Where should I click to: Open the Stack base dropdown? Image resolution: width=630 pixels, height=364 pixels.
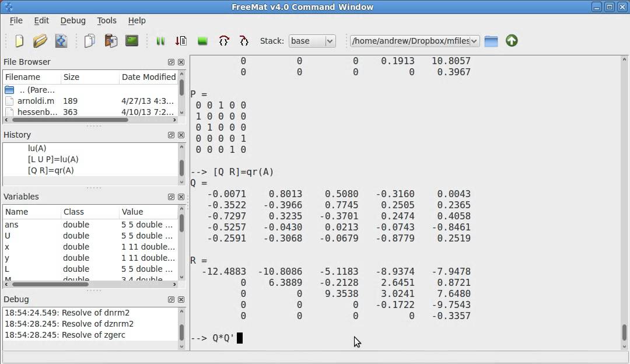pos(311,41)
